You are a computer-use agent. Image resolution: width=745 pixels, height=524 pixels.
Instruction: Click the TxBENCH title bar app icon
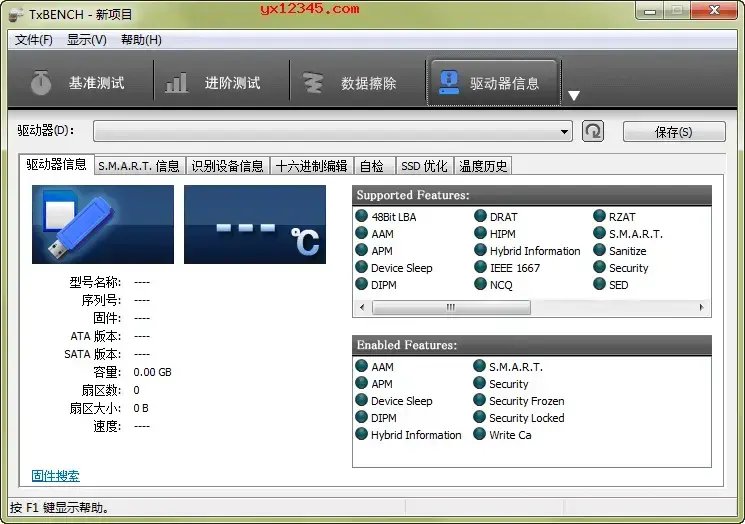click(x=16, y=15)
